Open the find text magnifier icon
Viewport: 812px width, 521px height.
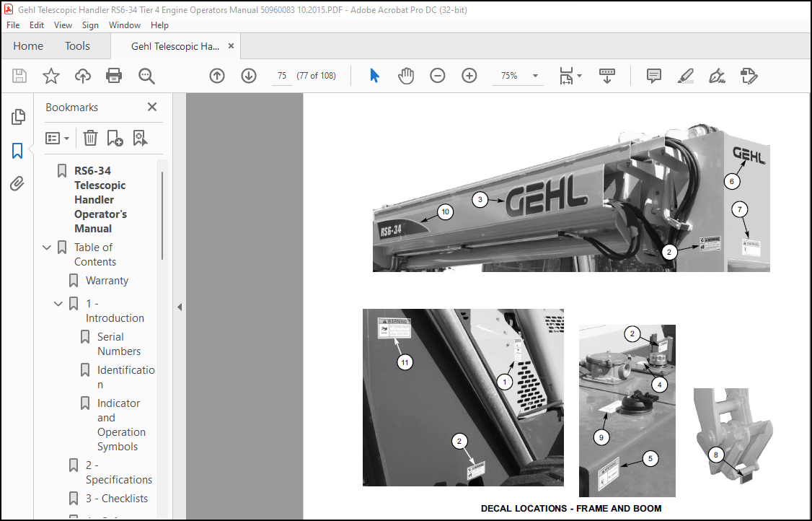click(x=146, y=76)
